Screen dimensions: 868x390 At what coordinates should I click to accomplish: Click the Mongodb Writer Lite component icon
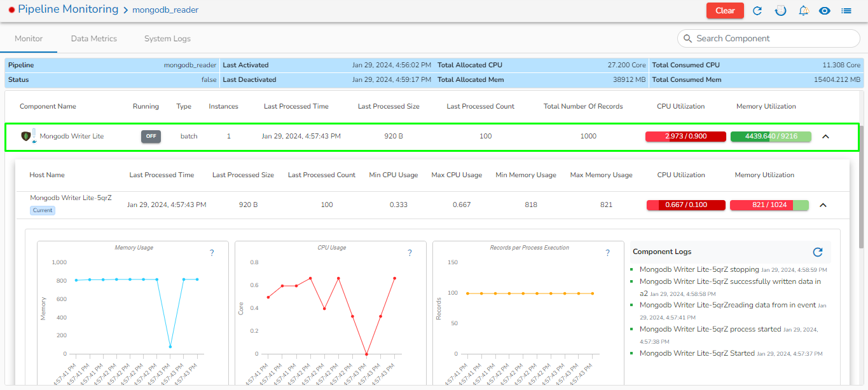[x=27, y=136]
